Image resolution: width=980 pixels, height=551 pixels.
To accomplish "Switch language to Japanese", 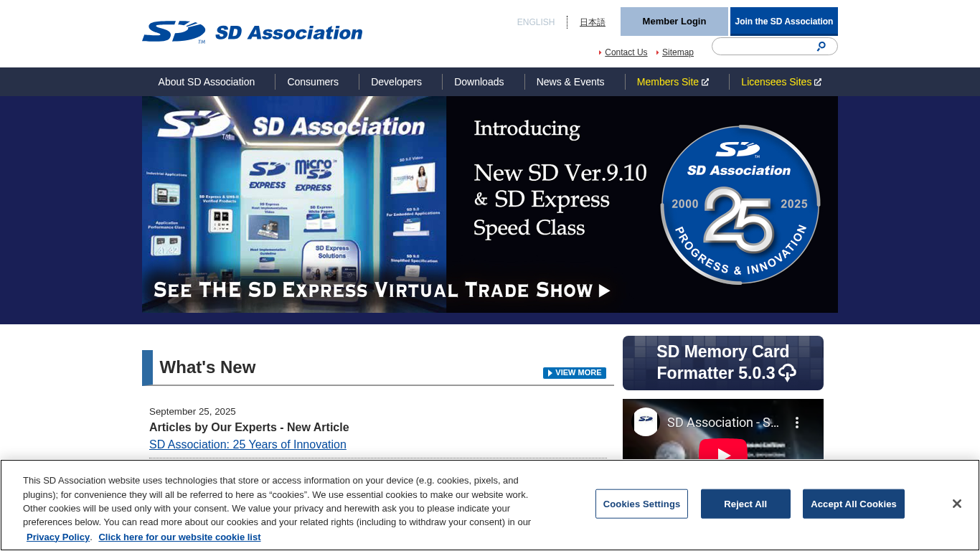I will [593, 22].
